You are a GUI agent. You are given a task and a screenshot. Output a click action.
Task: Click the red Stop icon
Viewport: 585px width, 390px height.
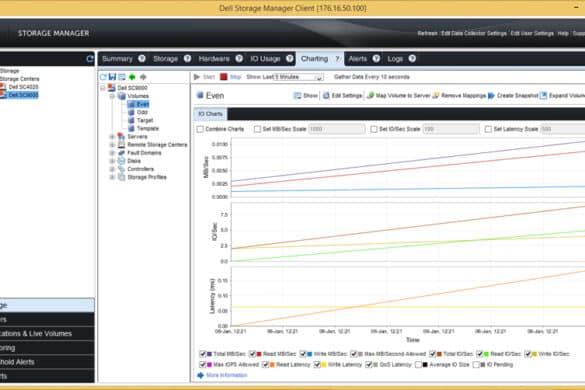(x=223, y=77)
